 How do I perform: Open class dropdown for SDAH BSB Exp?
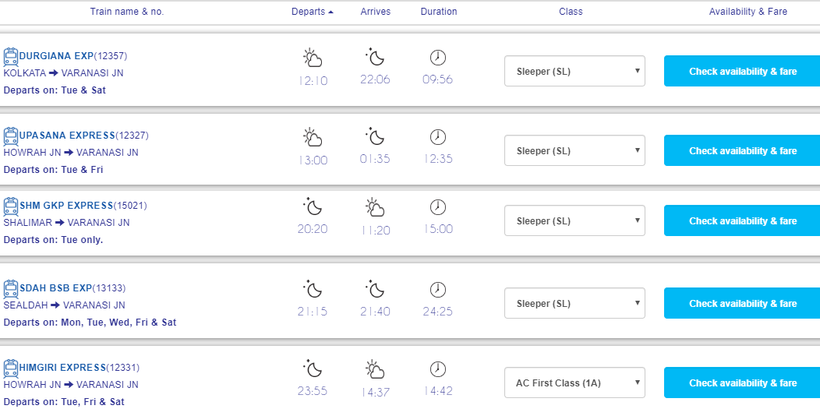click(574, 303)
